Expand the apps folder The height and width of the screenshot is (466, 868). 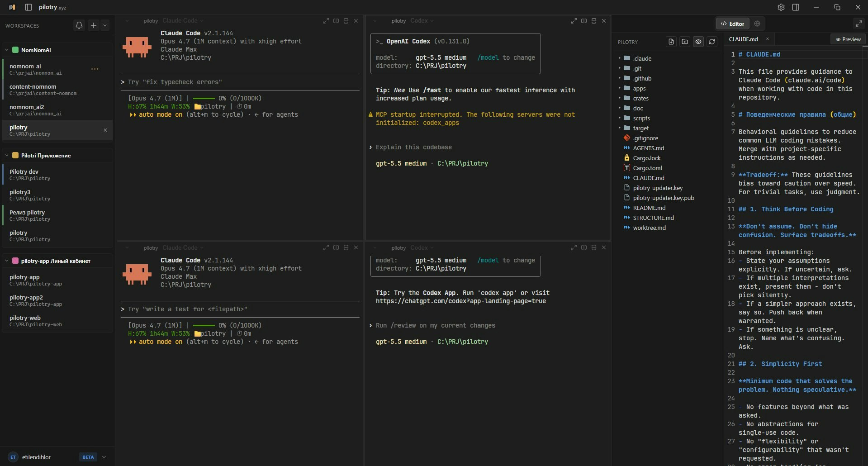[620, 88]
